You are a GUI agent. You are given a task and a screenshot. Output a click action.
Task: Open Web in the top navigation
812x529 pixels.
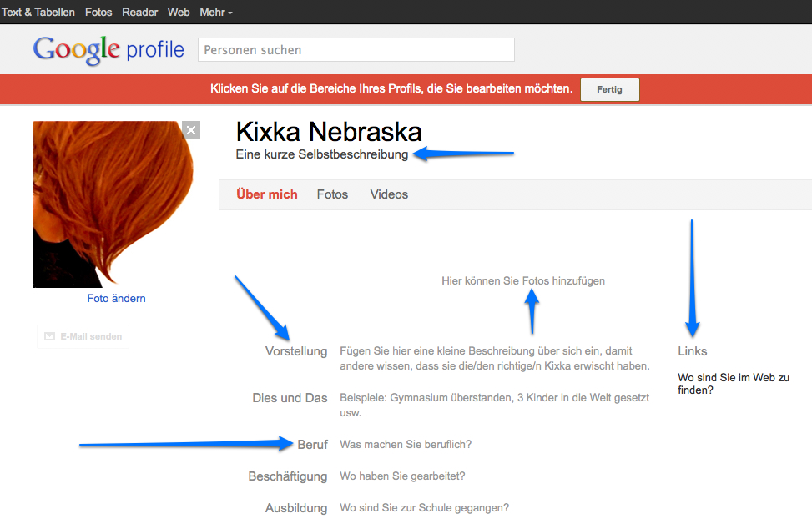(x=179, y=12)
